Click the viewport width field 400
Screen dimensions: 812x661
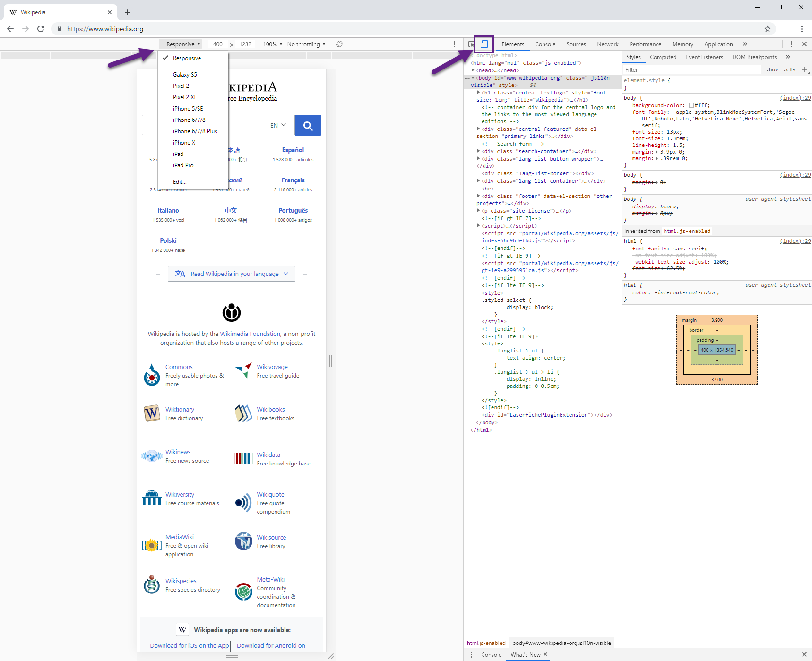pyautogui.click(x=218, y=44)
